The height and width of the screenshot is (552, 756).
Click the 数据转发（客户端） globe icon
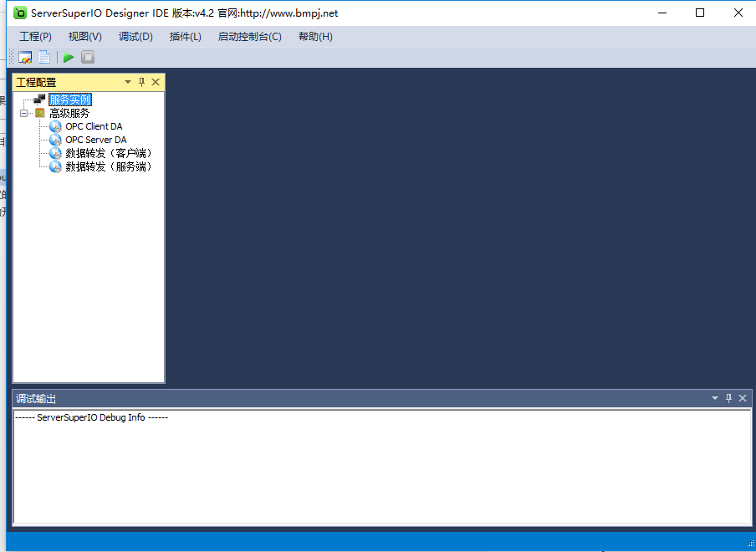tap(55, 153)
